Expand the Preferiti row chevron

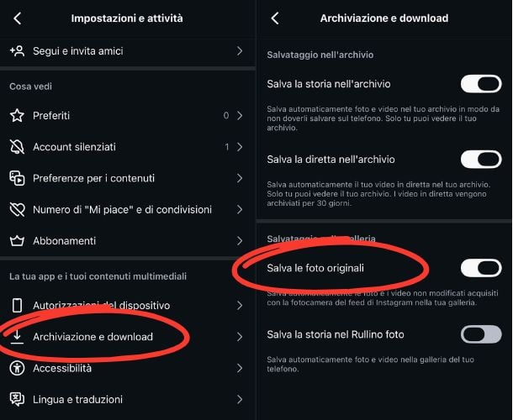click(x=240, y=115)
